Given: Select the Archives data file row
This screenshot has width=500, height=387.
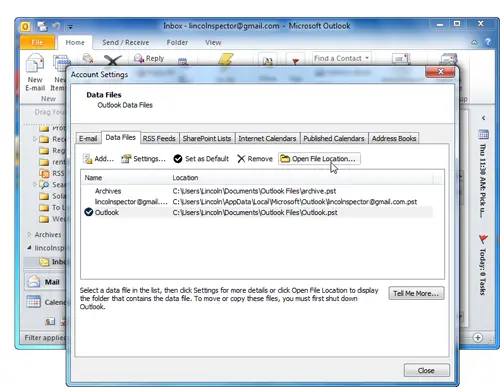Looking at the screenshot, I should [258, 191].
